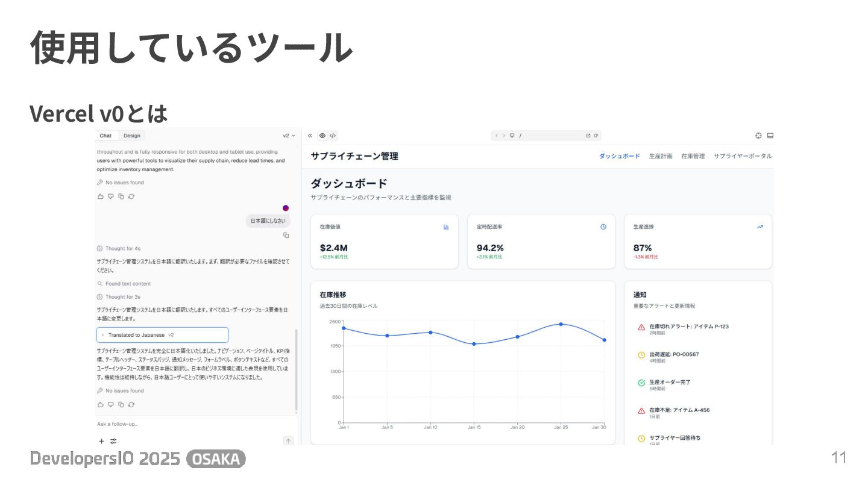Regenerate the upper English response
This screenshot has width=868, height=488.
click(x=131, y=196)
